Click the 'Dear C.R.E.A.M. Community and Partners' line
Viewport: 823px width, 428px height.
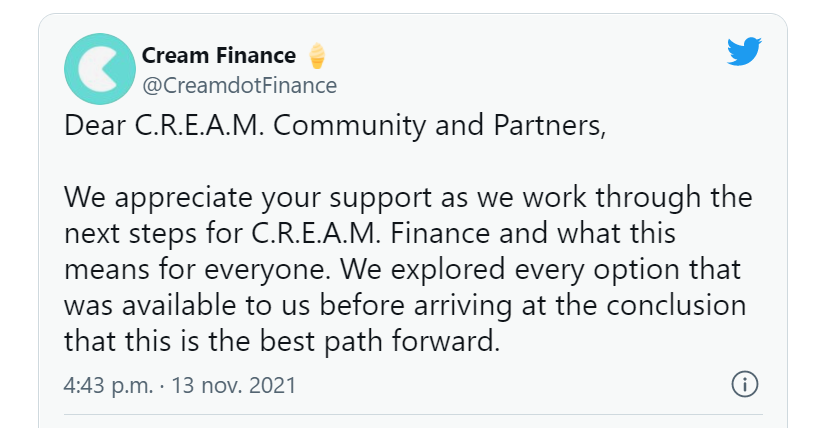335,126
